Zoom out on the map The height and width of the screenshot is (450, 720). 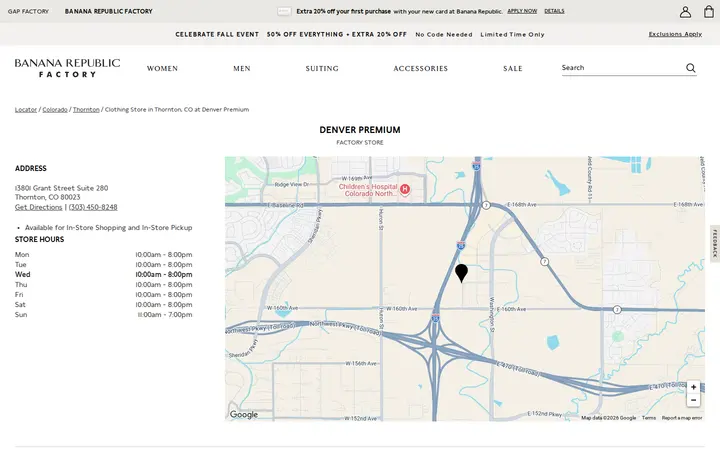693,400
